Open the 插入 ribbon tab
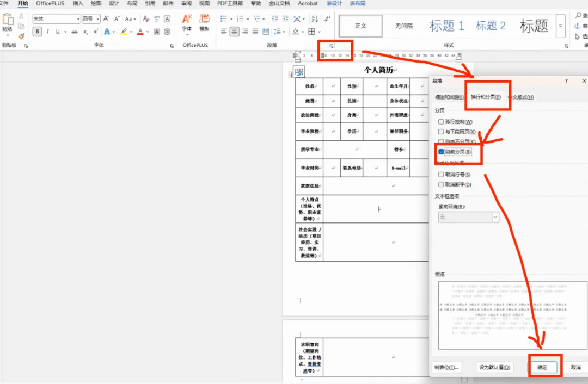 coord(78,3)
